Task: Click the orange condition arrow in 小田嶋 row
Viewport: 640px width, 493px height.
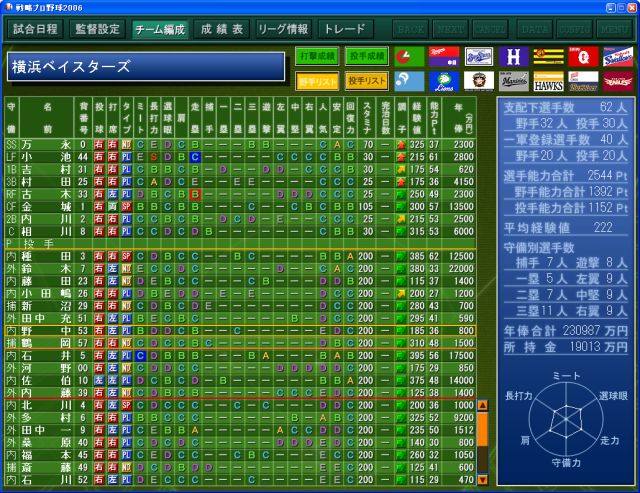Action: (x=401, y=293)
